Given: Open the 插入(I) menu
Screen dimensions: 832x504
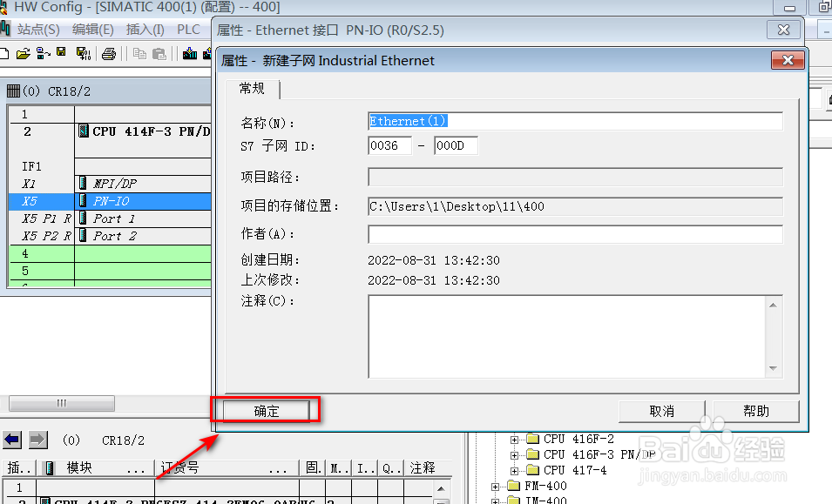Looking at the screenshot, I should (x=145, y=29).
